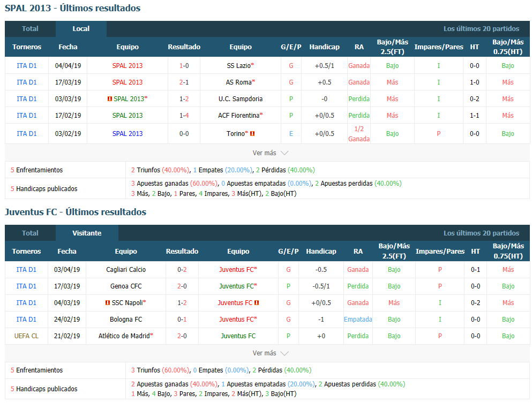Click the Impares/Pares header in the SPAL table
This screenshot has height=403, width=532.
(x=439, y=47)
